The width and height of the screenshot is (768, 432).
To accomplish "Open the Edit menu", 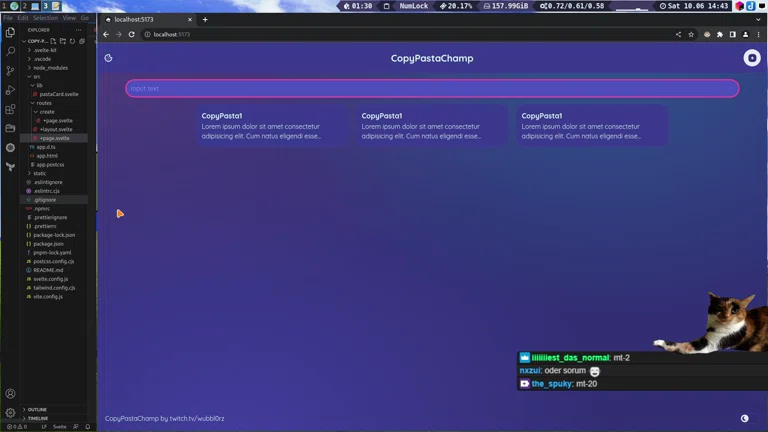I will [x=23, y=18].
